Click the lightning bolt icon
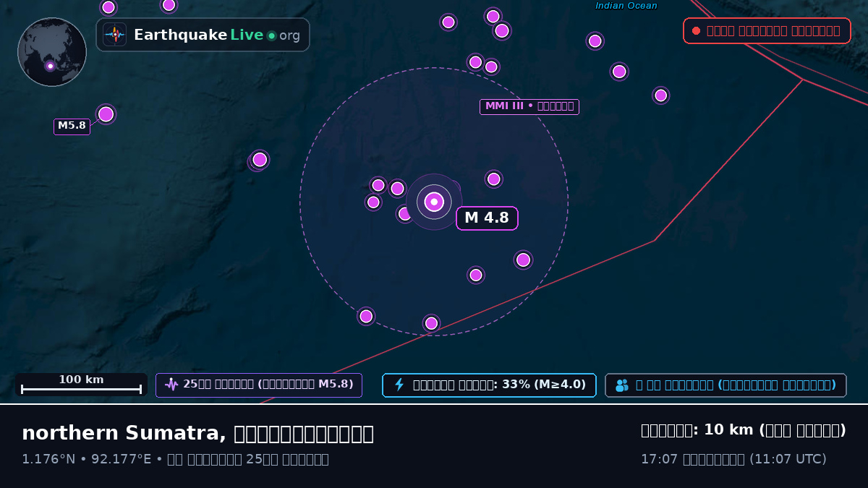Image resolution: width=868 pixels, height=488 pixels. pos(399,385)
